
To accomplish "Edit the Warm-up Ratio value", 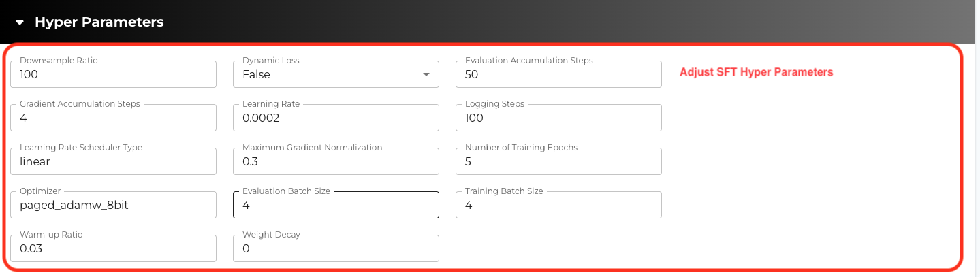I will (x=114, y=249).
